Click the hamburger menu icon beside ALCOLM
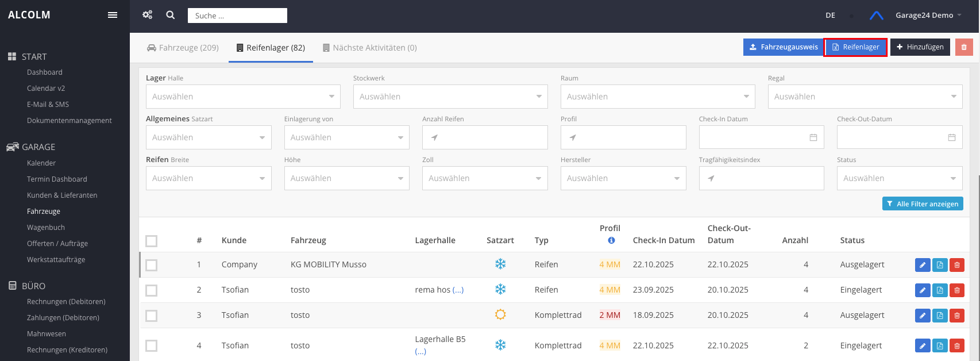The height and width of the screenshot is (361, 980). click(113, 15)
